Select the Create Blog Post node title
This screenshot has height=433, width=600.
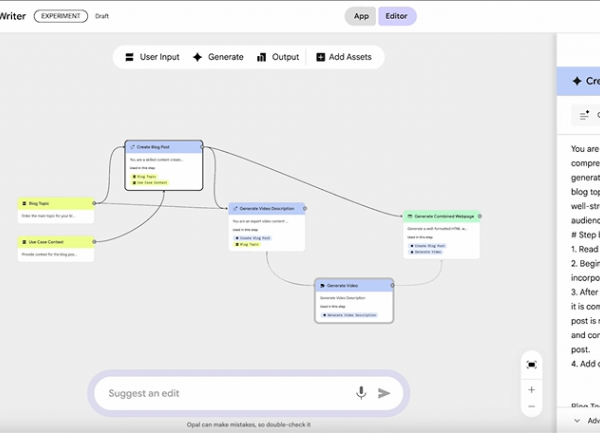[x=153, y=147]
